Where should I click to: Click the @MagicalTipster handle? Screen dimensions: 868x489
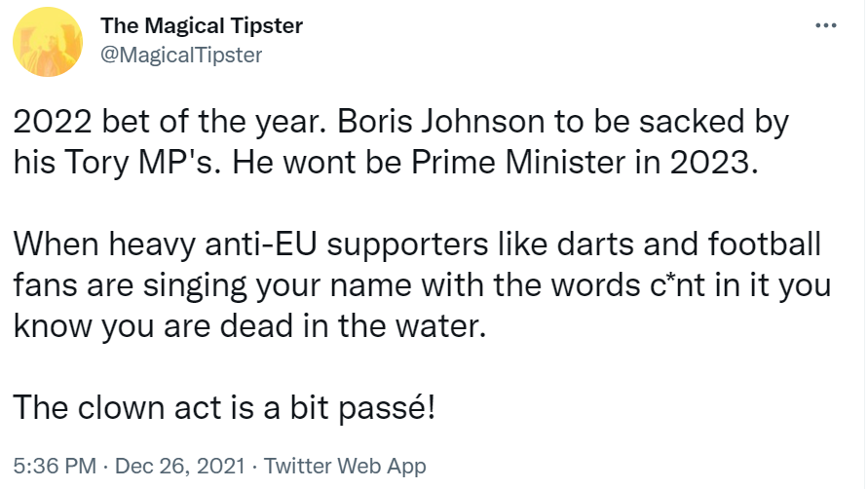point(181,55)
